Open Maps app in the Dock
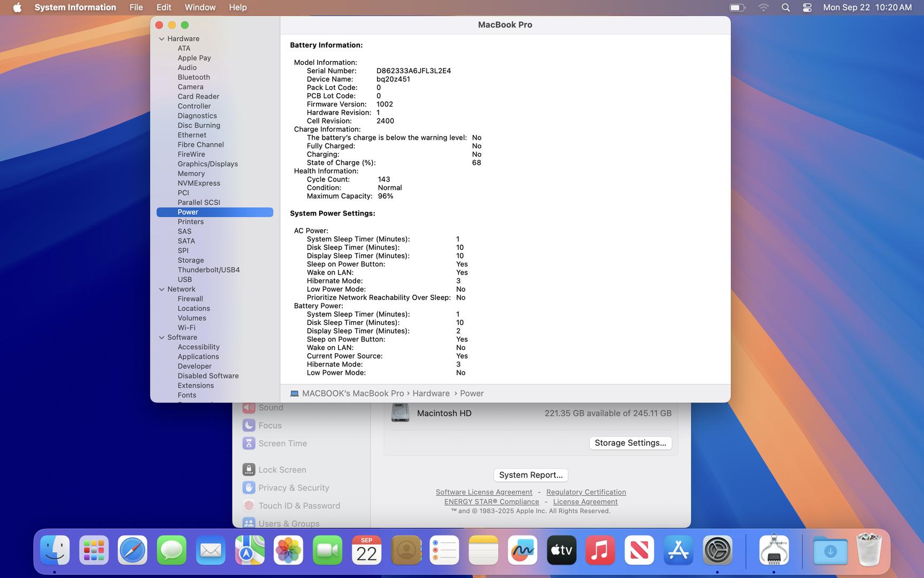 [x=250, y=550]
